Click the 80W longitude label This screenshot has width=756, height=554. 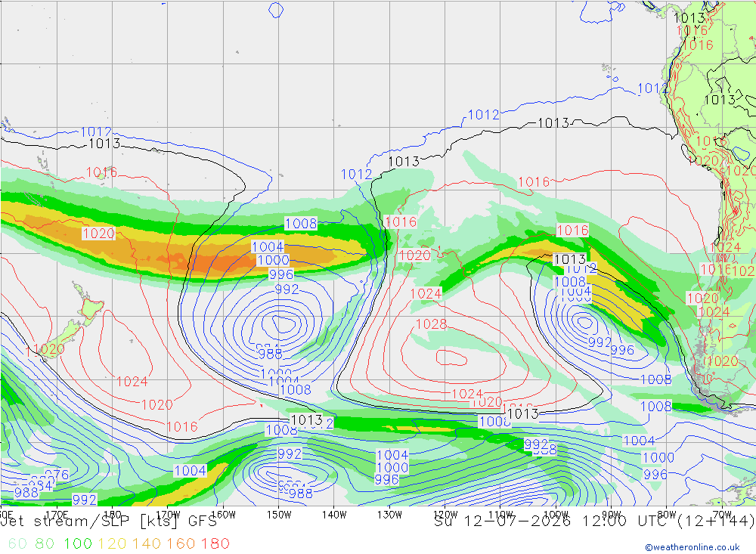point(667,515)
